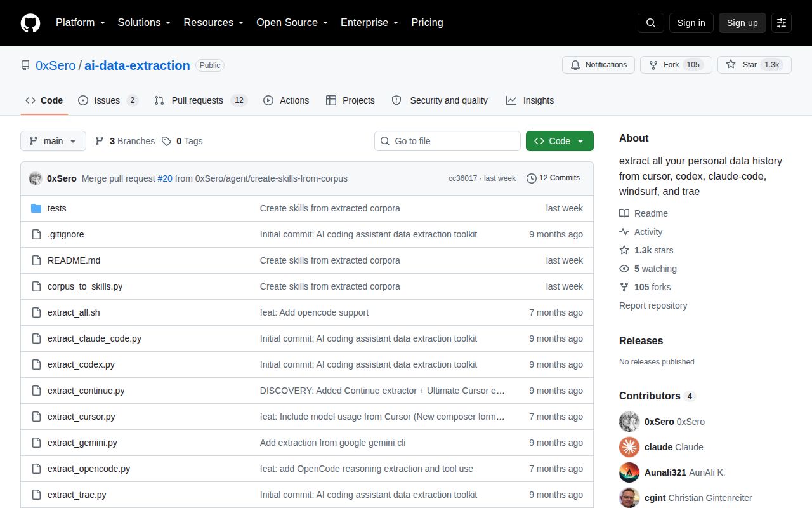Click the GitHub logo icon

tap(30, 23)
